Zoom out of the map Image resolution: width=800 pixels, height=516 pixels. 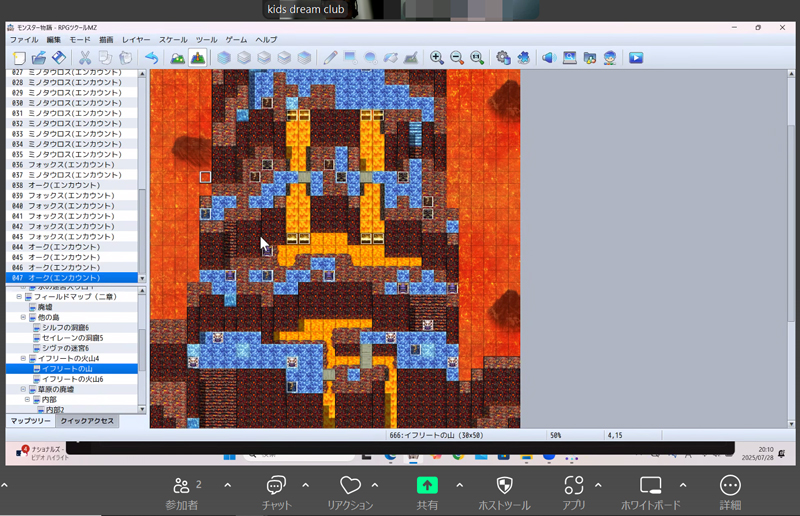[457, 58]
